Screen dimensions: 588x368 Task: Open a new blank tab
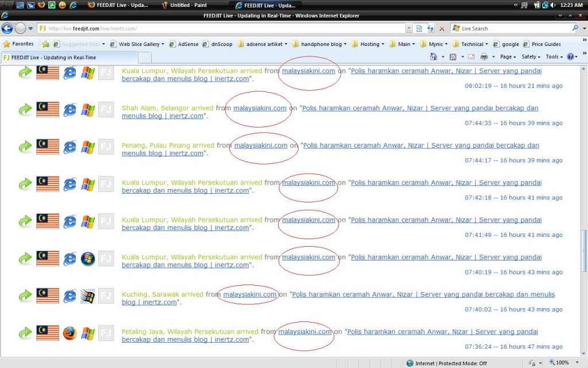145,57
